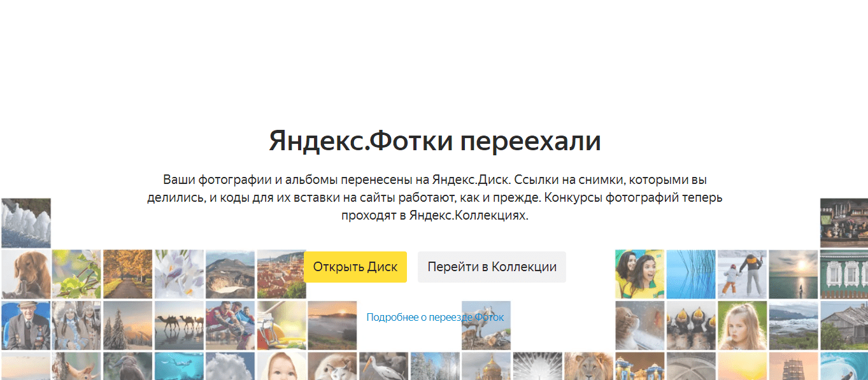Click the snowy fir trees photo

128,325
